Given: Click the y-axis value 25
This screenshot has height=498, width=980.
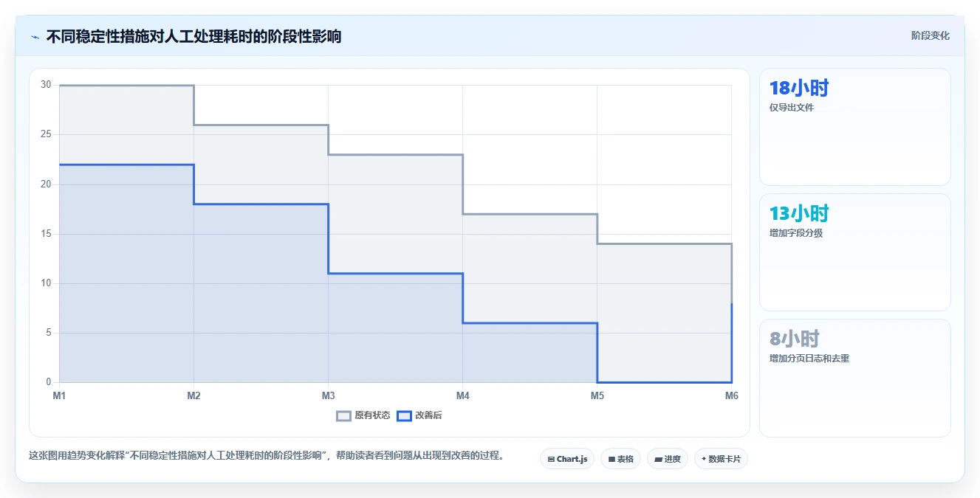Looking at the screenshot, I should pos(46,134).
